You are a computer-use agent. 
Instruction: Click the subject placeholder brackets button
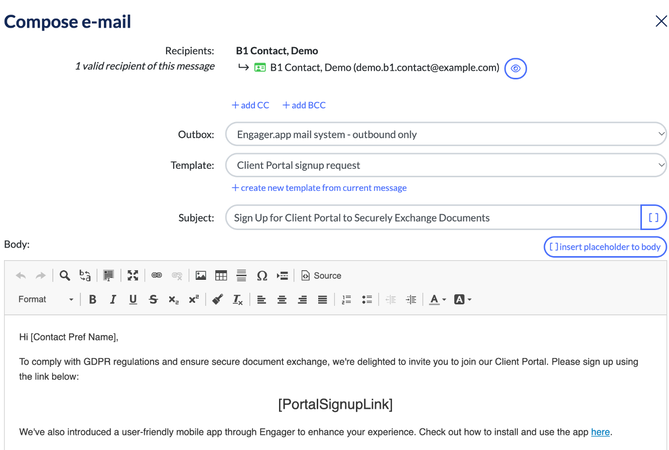653,218
